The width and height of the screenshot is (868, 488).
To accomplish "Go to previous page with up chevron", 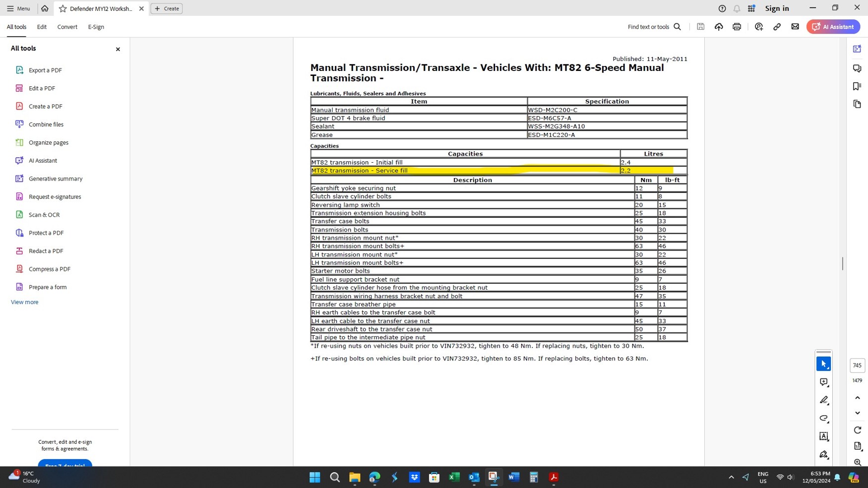I will [x=857, y=398].
